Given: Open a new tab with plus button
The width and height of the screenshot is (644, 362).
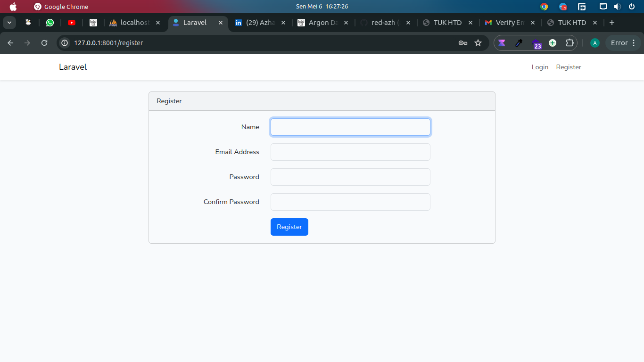Looking at the screenshot, I should pos(612,23).
